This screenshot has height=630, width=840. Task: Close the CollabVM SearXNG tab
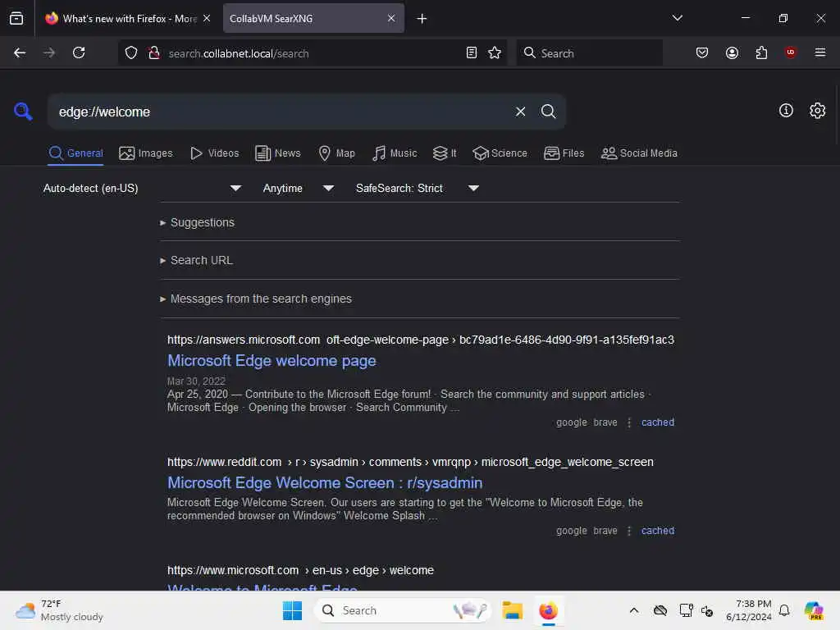(x=391, y=18)
